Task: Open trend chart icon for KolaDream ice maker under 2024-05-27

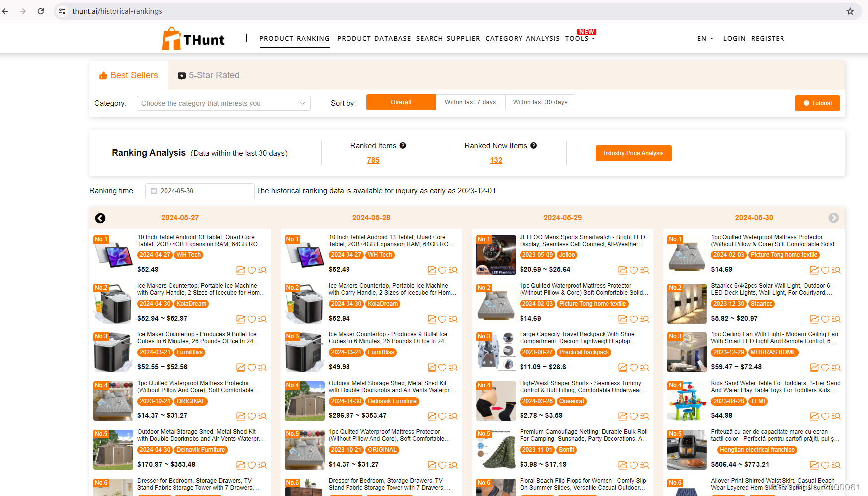Action: (x=241, y=319)
